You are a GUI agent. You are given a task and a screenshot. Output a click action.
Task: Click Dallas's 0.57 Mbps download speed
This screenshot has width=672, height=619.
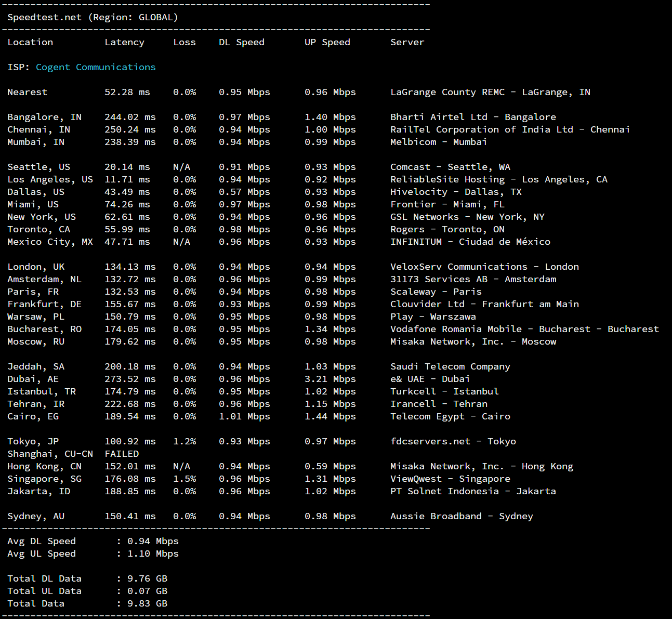pyautogui.click(x=244, y=192)
